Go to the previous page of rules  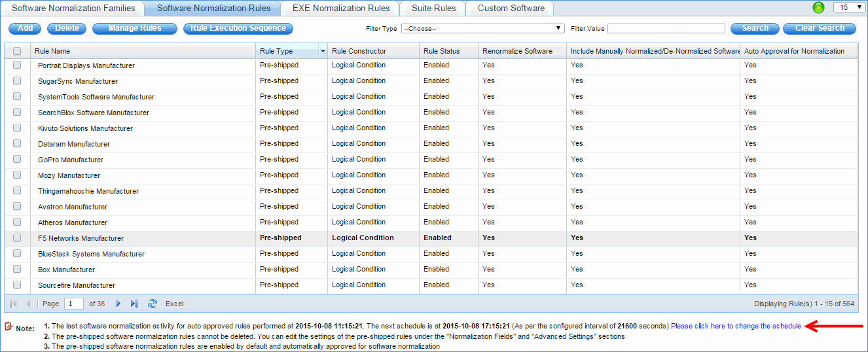click(28, 304)
